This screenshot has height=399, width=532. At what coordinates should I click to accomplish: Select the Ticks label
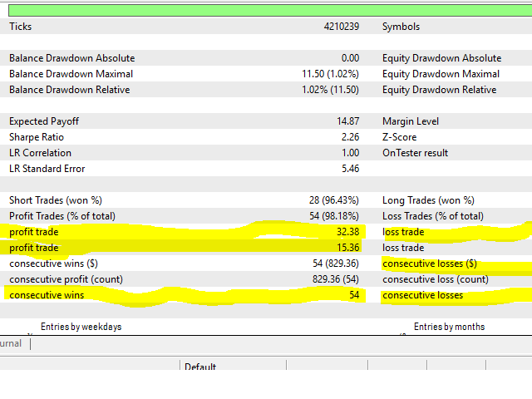coord(20,27)
